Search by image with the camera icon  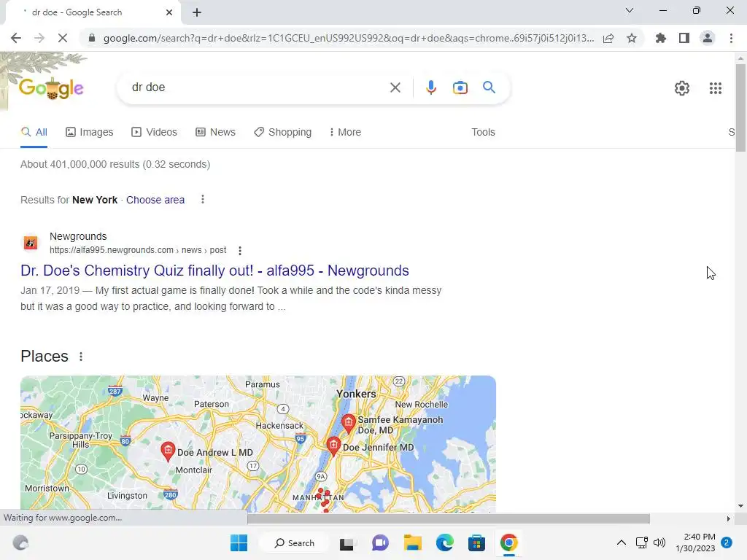460,87
